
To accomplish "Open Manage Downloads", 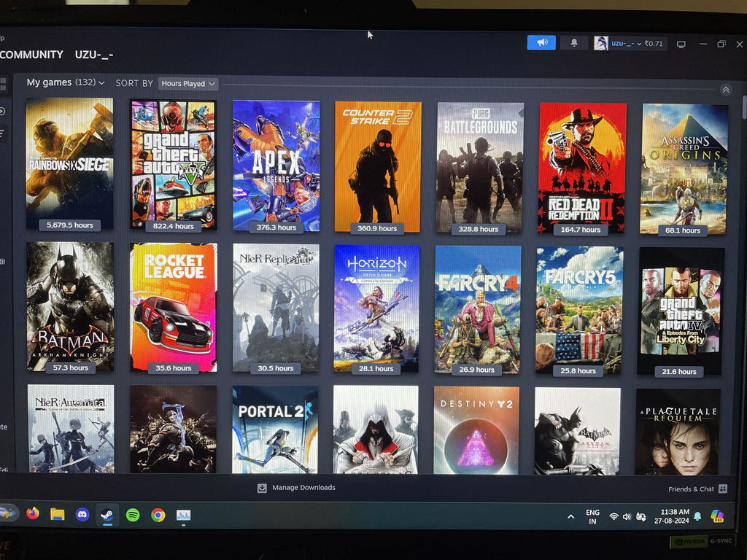I will pyautogui.click(x=303, y=488).
